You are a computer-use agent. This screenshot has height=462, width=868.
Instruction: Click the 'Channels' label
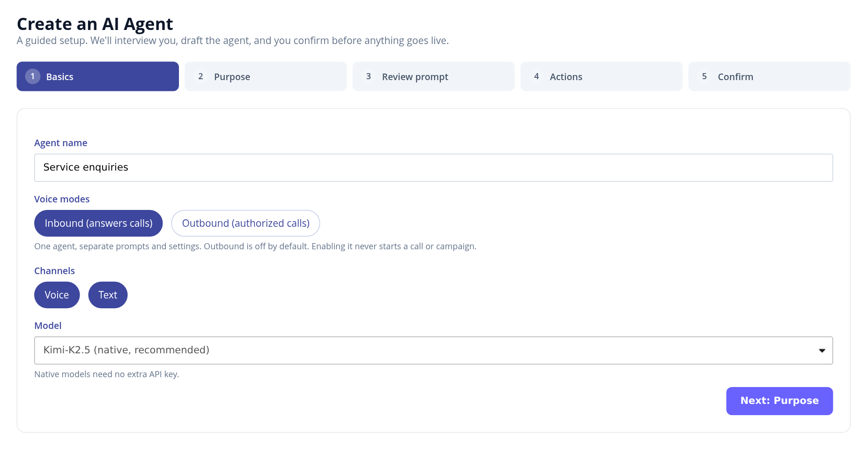click(x=54, y=271)
